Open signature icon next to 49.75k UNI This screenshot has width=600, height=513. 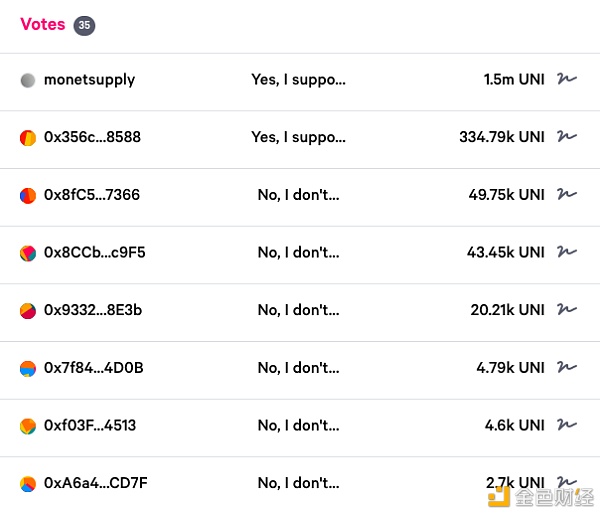click(567, 194)
